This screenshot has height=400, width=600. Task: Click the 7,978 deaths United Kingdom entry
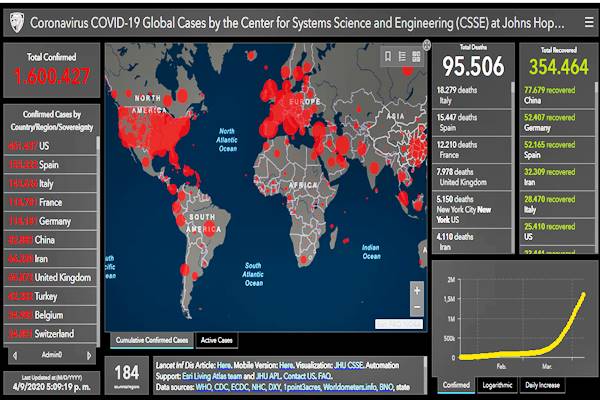pos(471,177)
